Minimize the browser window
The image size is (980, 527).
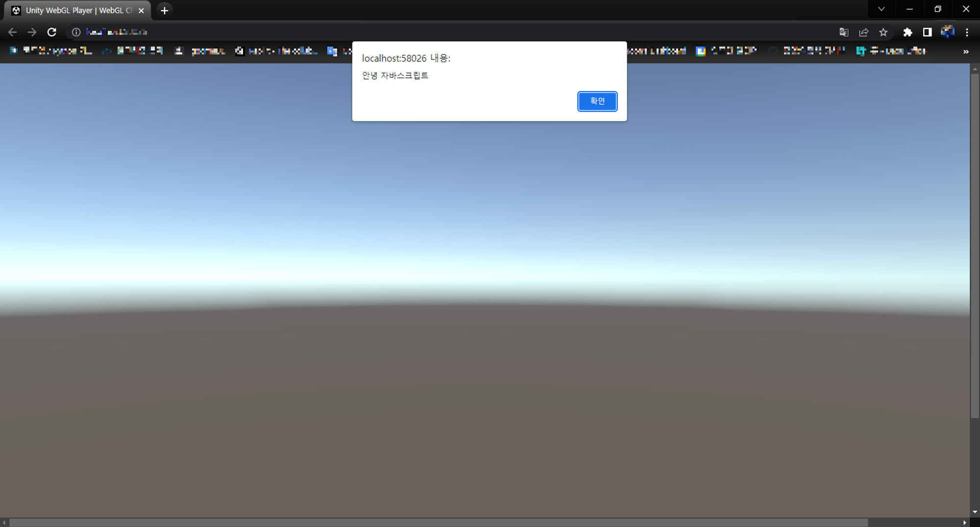(909, 9)
